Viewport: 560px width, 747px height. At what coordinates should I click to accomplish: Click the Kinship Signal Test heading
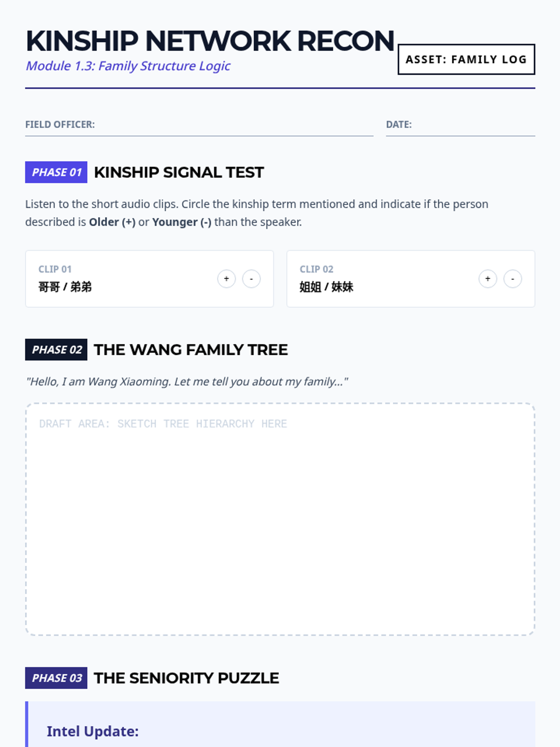click(179, 172)
